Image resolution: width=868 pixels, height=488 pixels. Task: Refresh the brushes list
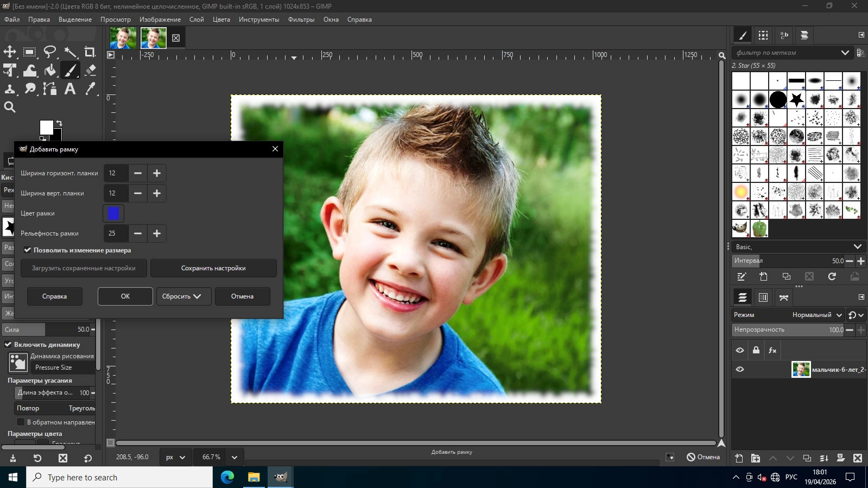832,276
